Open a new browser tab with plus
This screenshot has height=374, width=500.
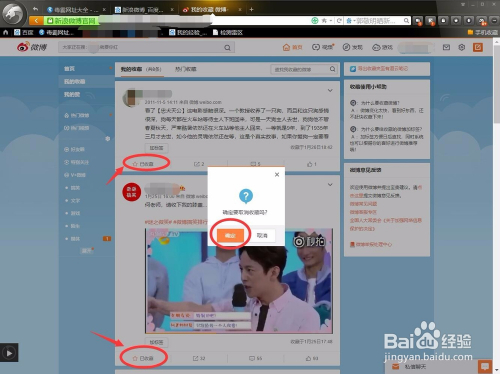(251, 9)
